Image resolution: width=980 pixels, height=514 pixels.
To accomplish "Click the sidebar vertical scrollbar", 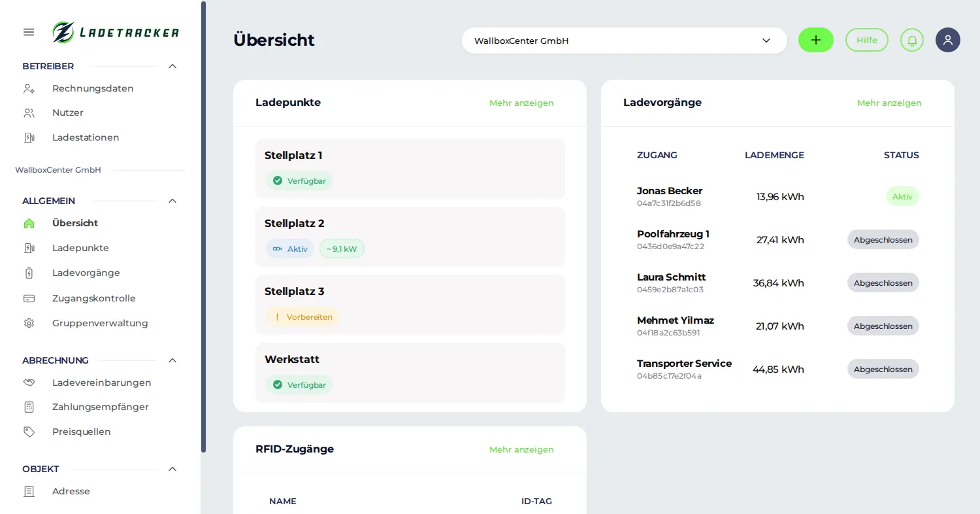I will click(203, 226).
